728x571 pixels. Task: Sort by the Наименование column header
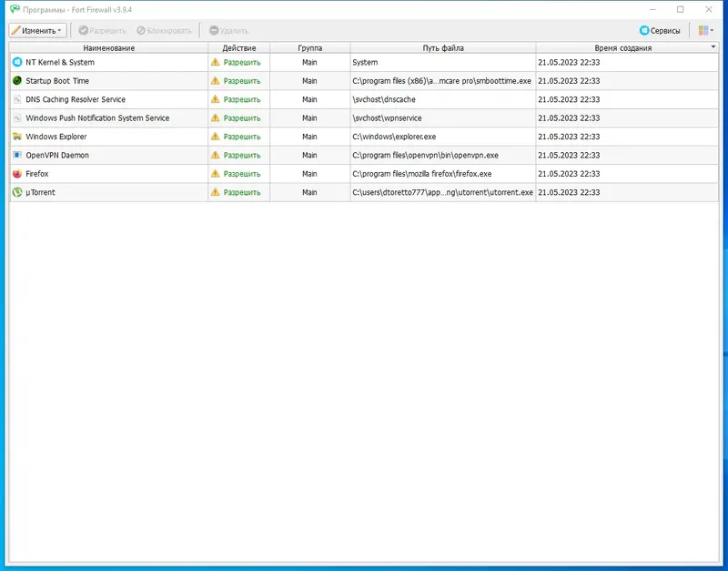pyautogui.click(x=108, y=48)
